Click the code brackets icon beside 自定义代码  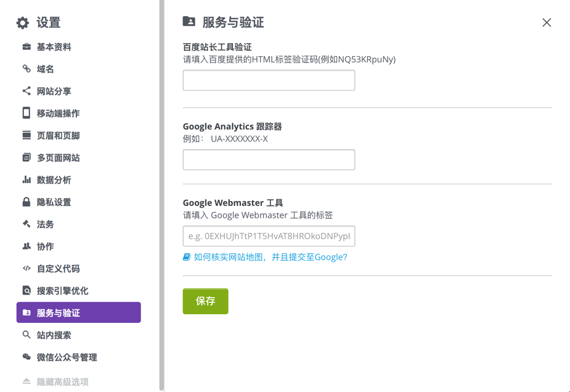26,269
